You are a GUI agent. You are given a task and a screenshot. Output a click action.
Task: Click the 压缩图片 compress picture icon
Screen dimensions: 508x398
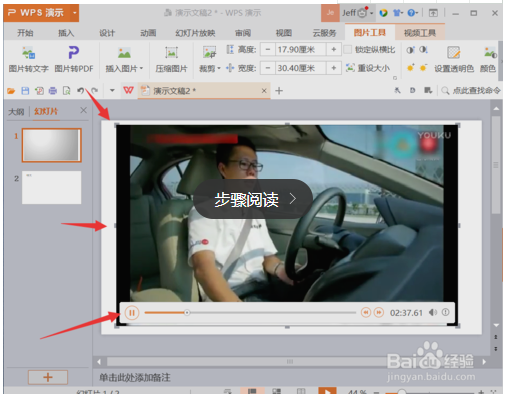(x=172, y=53)
